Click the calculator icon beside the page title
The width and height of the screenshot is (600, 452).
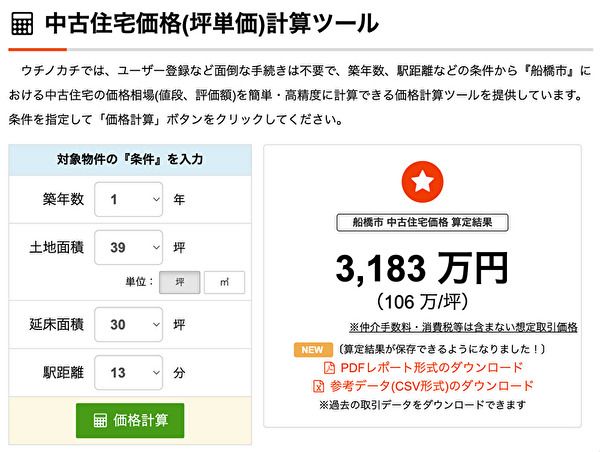click(x=22, y=24)
